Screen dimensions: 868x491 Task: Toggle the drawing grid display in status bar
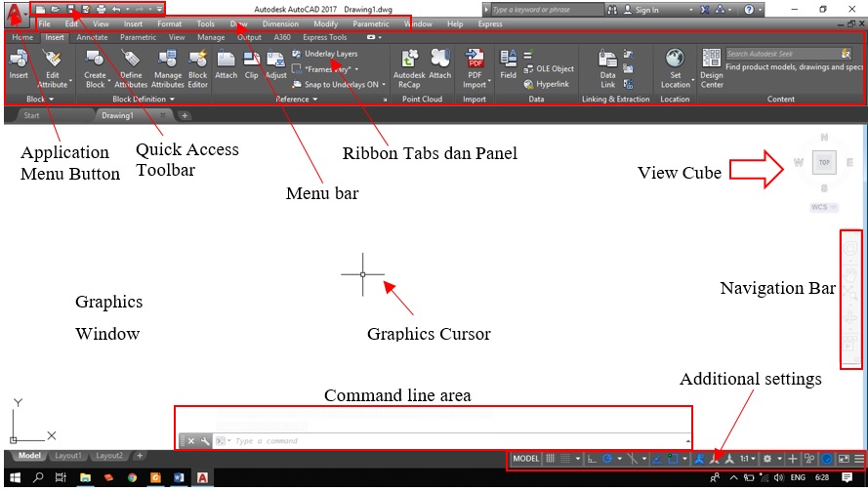551,459
